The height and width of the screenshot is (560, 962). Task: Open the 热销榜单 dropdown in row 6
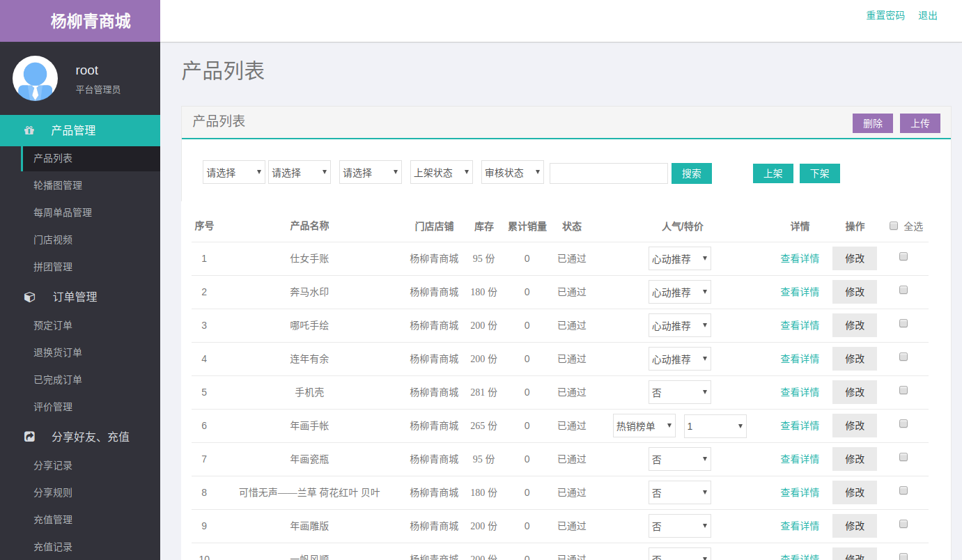644,426
